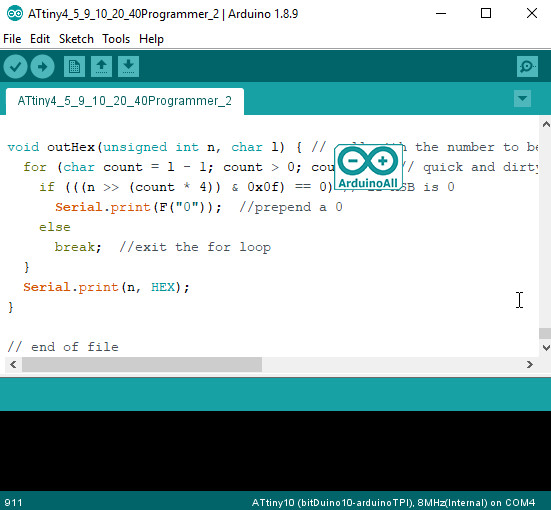Click the '//prepend a 0' comment
Viewport: 551px width, 510px height.
point(291,207)
